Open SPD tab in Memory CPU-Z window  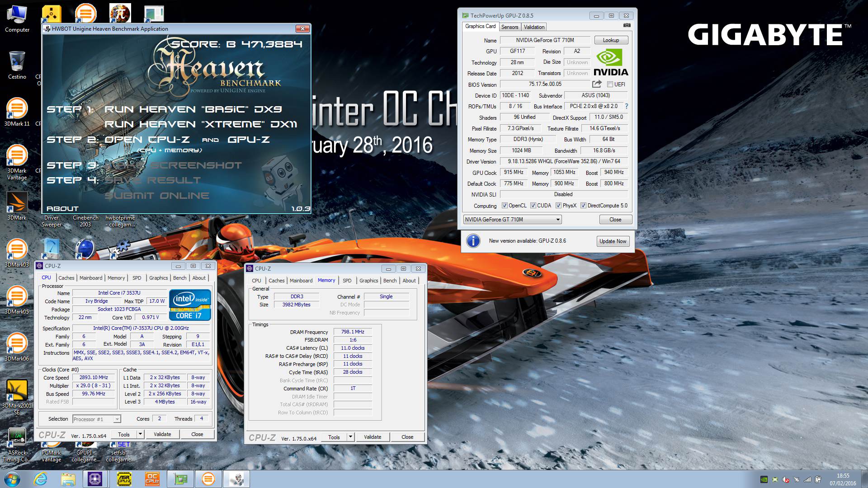pos(347,281)
